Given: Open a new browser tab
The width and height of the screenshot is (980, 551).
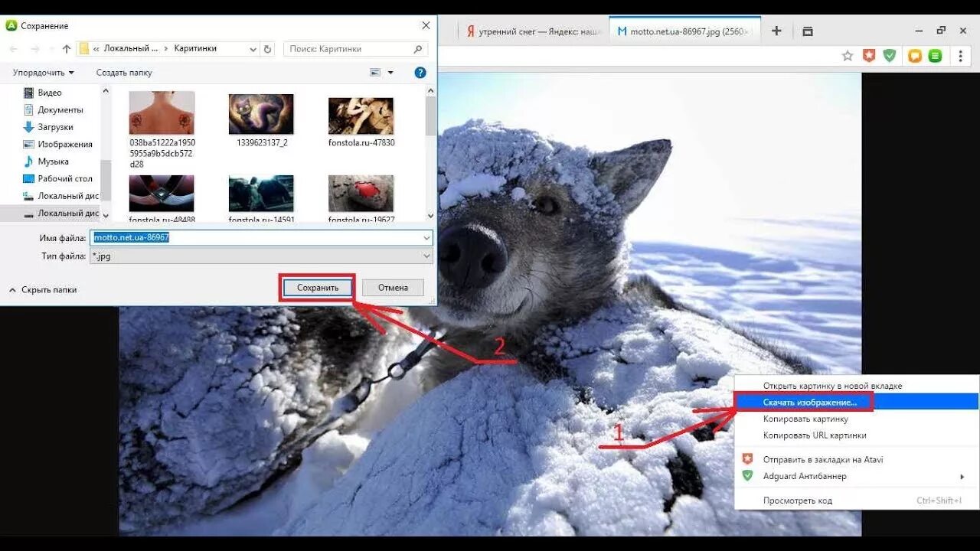Looking at the screenshot, I should point(776,31).
